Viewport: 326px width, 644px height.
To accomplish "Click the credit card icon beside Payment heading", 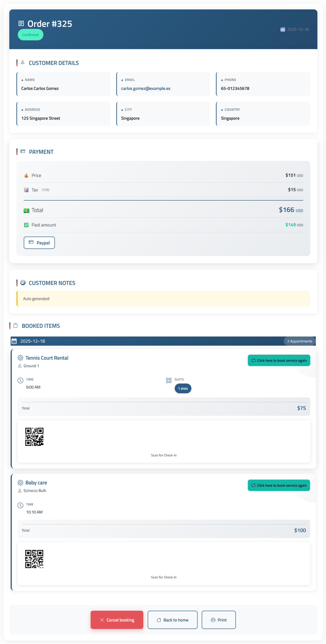I will (23, 151).
